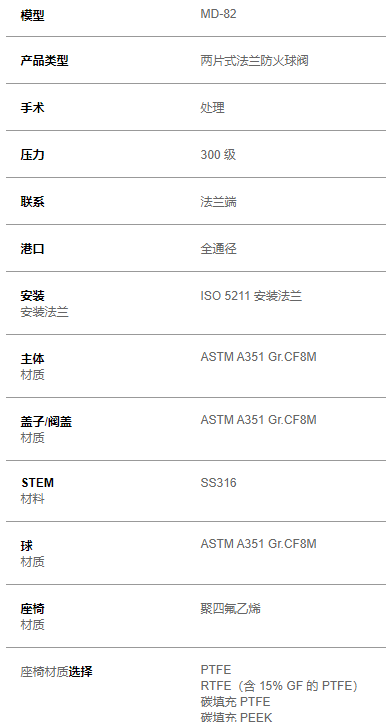Click the 港口 label
Image resolution: width=386 pixels, height=722 pixels.
click(33, 249)
